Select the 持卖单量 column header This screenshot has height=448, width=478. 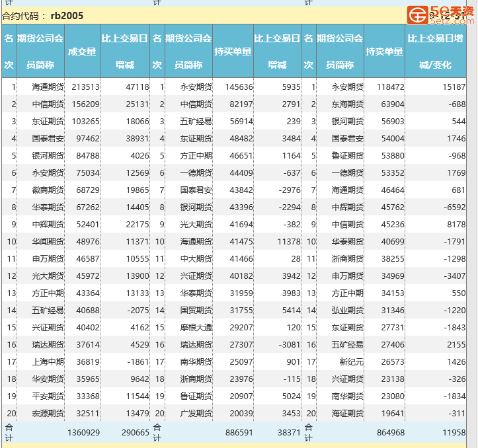384,52
